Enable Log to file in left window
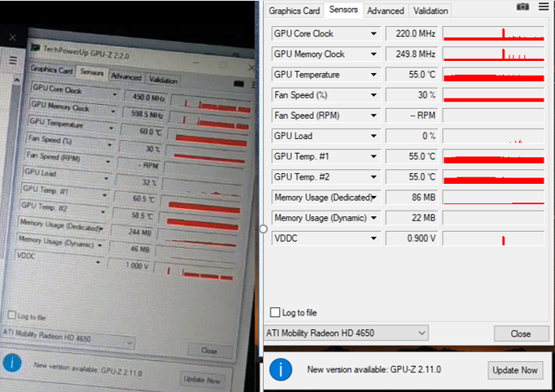This screenshot has height=392, width=555. click(x=11, y=315)
